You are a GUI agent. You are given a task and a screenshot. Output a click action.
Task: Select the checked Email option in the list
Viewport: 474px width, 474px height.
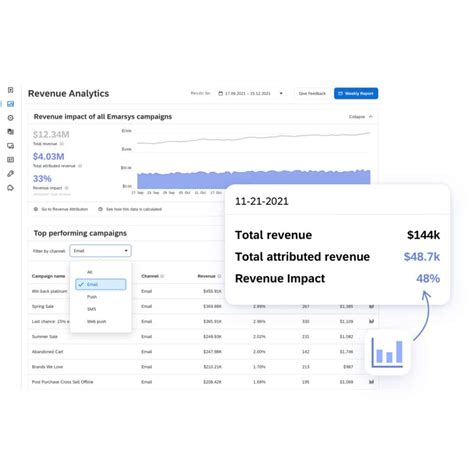tap(101, 284)
